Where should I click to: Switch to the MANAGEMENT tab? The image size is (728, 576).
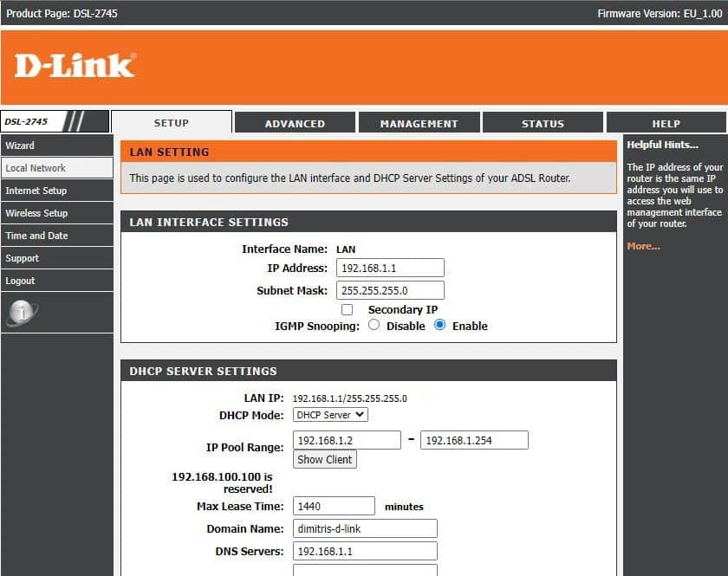(419, 122)
